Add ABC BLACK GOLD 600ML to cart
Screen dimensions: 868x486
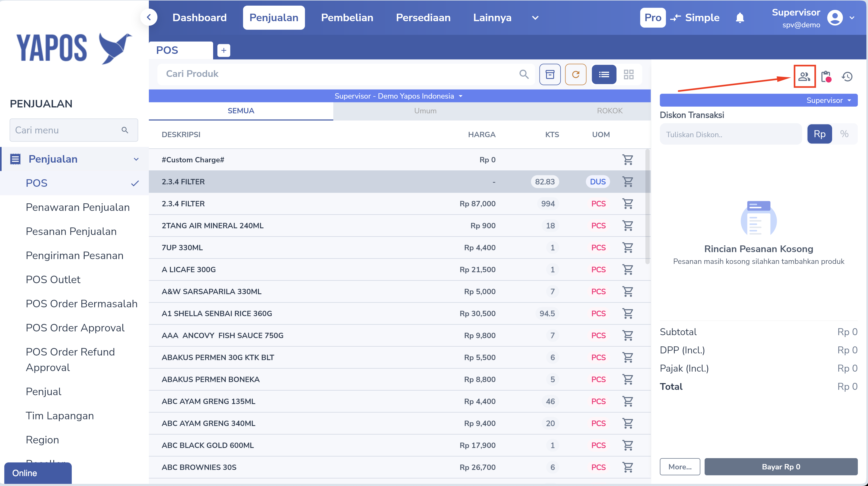click(x=627, y=445)
